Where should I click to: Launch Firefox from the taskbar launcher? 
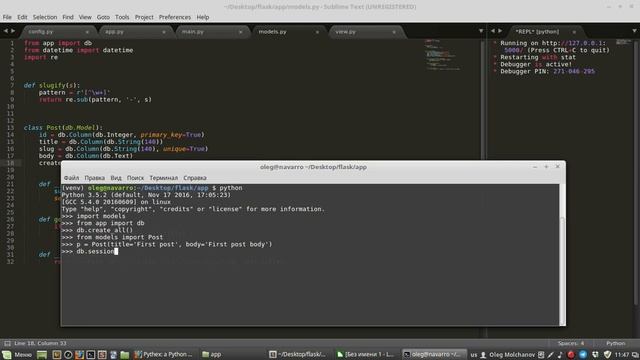click(x=80, y=355)
